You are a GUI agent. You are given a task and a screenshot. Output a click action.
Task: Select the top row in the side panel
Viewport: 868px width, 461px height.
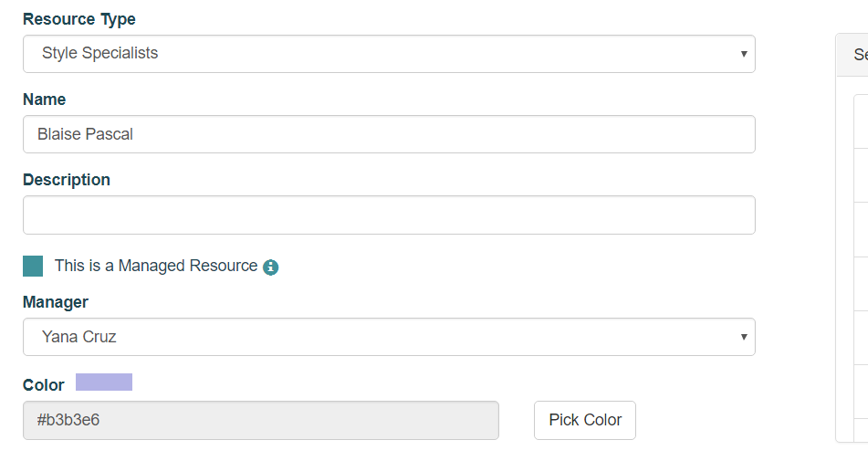click(x=862, y=121)
